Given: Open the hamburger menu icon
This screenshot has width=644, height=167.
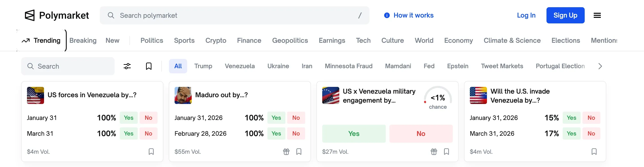Looking at the screenshot, I should (597, 15).
